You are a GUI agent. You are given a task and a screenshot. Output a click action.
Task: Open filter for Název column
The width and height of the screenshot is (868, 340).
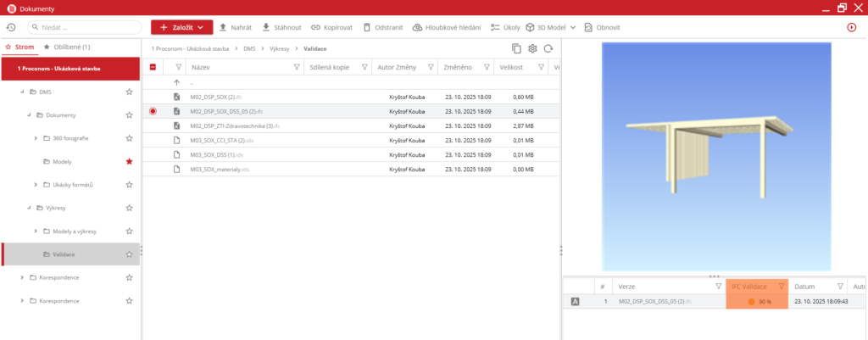click(296, 67)
